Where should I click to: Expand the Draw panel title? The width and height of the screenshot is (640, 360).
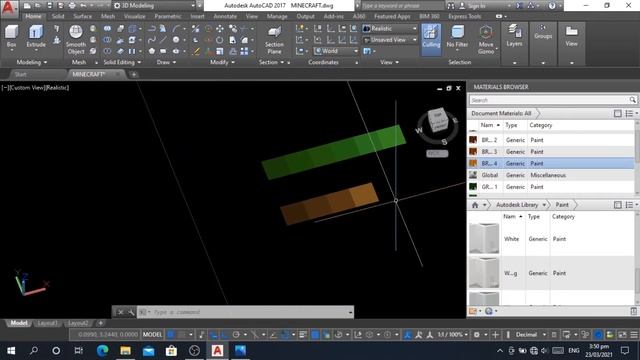click(x=166, y=62)
